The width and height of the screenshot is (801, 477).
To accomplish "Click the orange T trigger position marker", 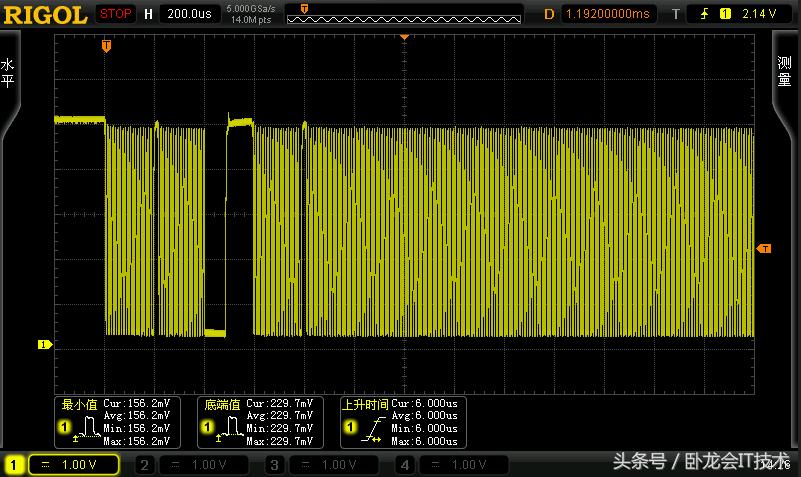I will [x=107, y=46].
